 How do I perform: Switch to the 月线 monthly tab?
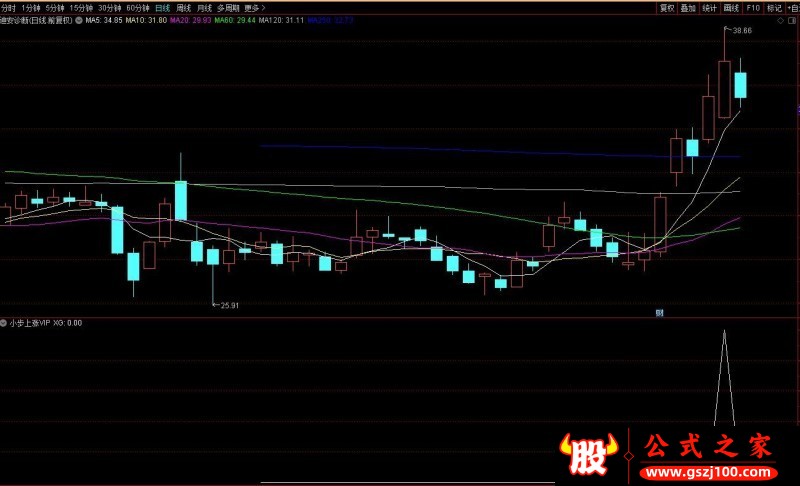point(204,8)
